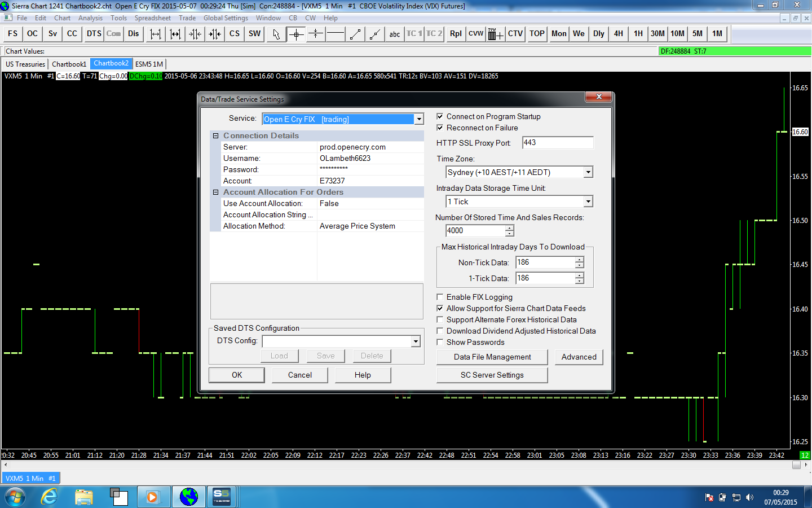Viewport: 812px width, 508px height.
Task: Click Sierra Chart S5 taskbar icon
Action: (222, 497)
